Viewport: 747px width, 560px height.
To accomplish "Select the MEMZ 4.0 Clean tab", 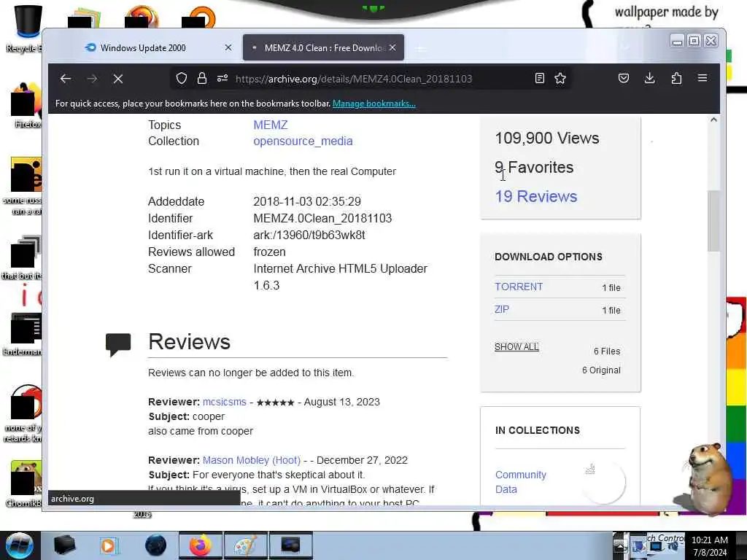I will pyautogui.click(x=323, y=47).
